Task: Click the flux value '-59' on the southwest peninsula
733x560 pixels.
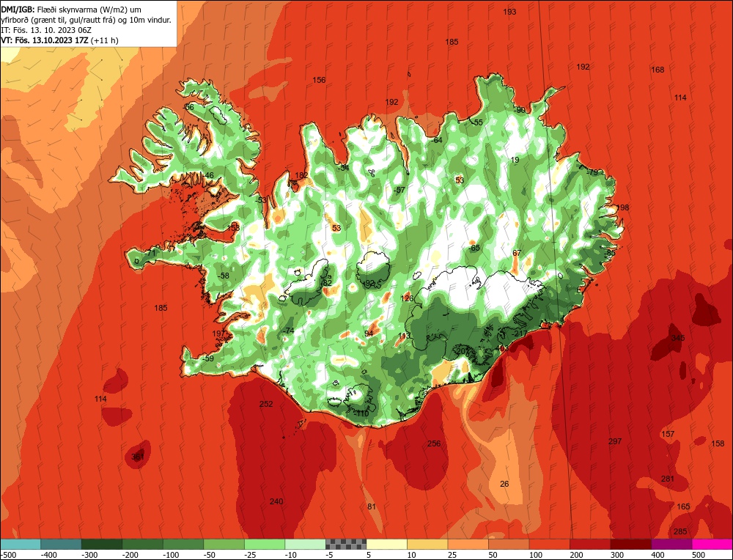Action: 208,358
